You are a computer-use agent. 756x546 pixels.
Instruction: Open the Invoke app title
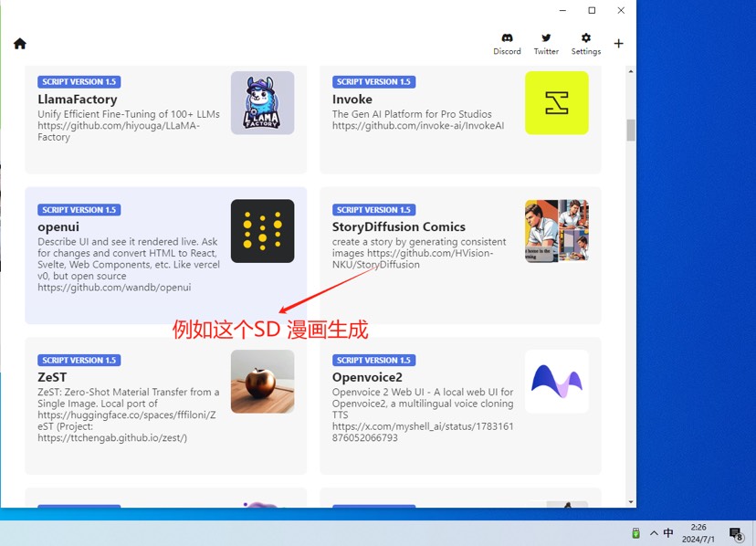(352, 99)
